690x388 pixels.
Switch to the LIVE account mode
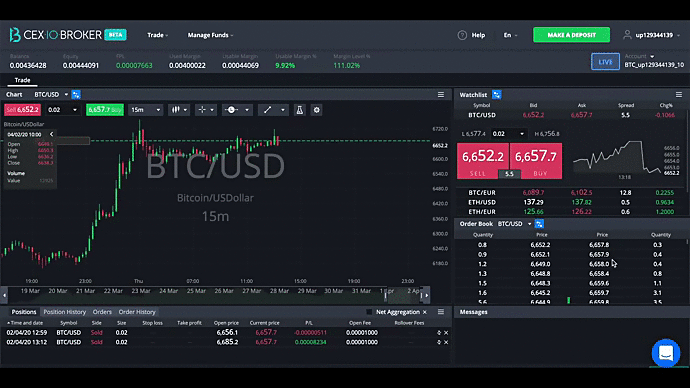pyautogui.click(x=605, y=62)
